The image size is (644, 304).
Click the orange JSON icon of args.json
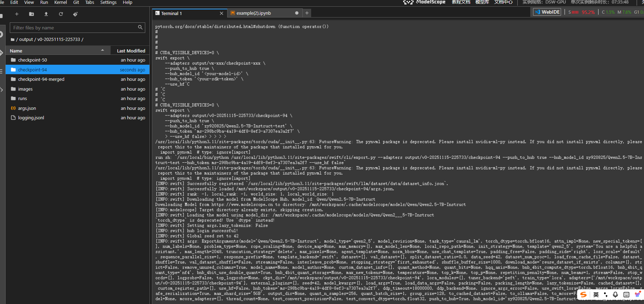13,108
